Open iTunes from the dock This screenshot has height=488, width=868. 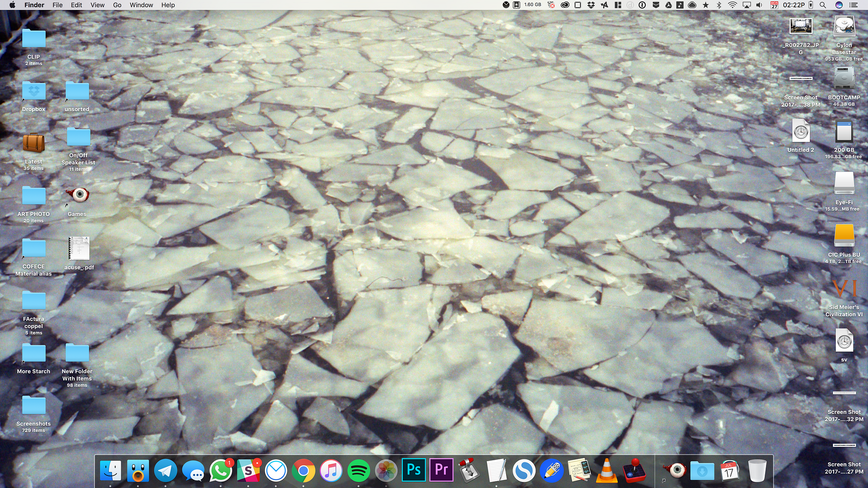(331, 471)
